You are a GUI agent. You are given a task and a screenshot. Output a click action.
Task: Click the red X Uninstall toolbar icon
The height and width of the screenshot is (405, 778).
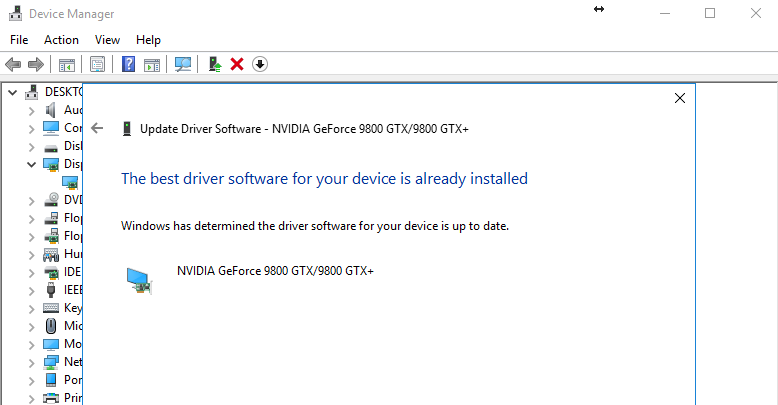pos(237,64)
